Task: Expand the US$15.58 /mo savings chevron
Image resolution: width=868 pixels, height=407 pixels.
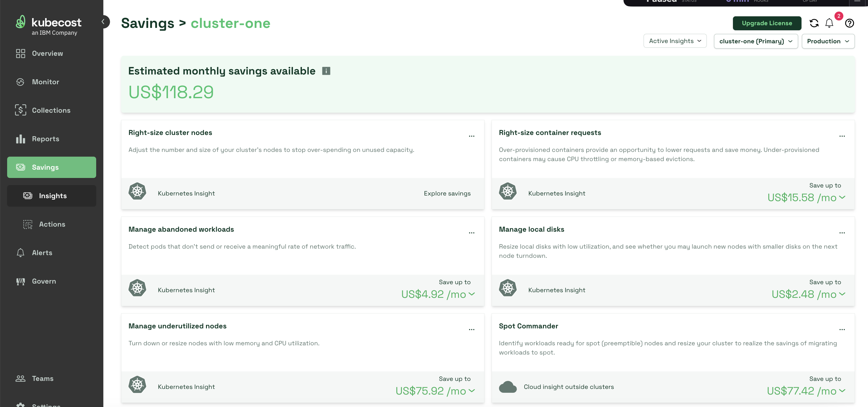Action: tap(842, 197)
